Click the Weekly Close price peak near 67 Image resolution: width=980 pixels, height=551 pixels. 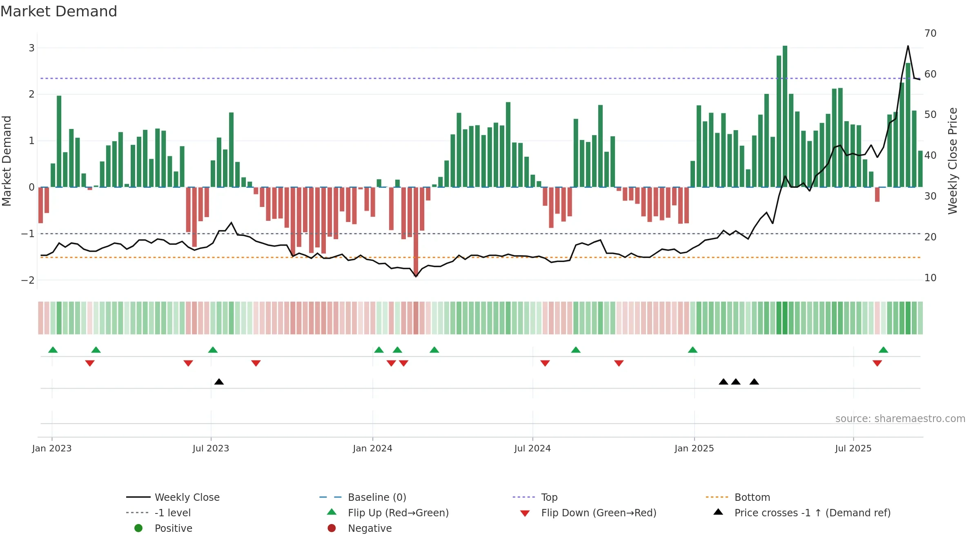(x=908, y=46)
